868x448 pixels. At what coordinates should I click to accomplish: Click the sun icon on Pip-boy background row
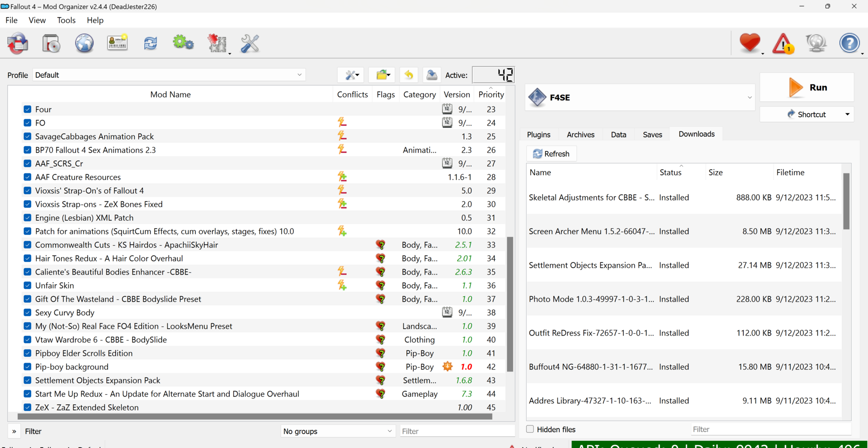[448, 366]
